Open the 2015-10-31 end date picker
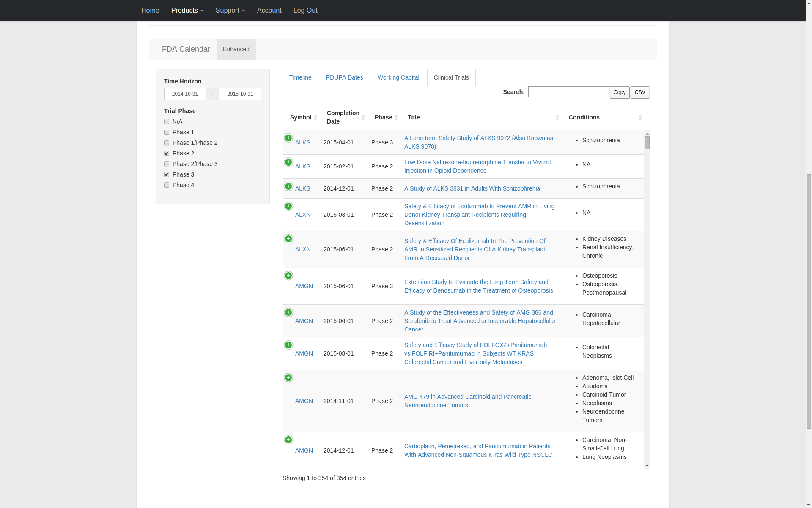The height and width of the screenshot is (508, 812). click(240, 94)
